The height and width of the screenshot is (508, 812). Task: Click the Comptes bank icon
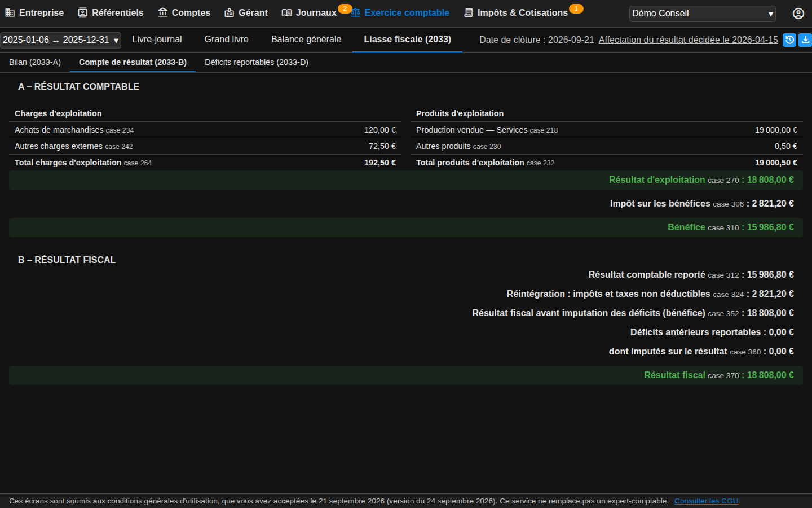point(162,12)
